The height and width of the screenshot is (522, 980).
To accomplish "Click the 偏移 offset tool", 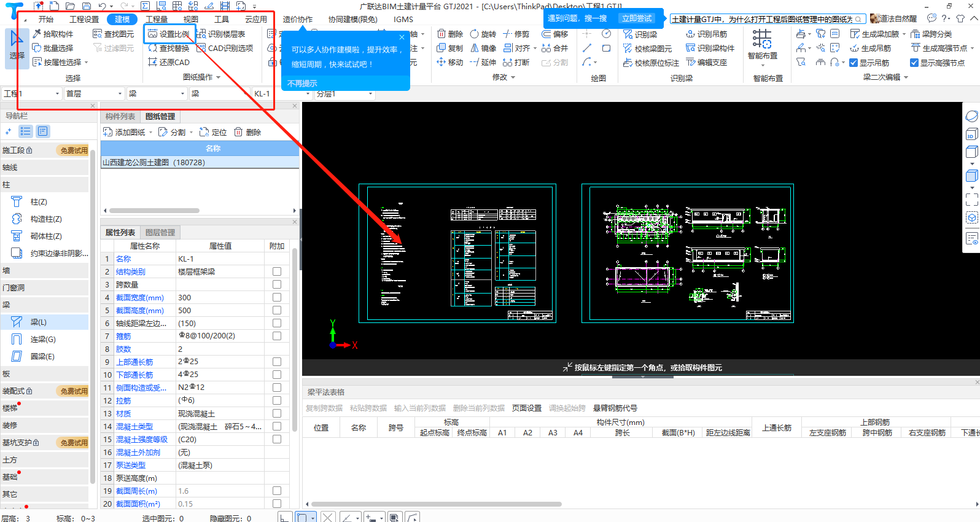I will point(555,34).
